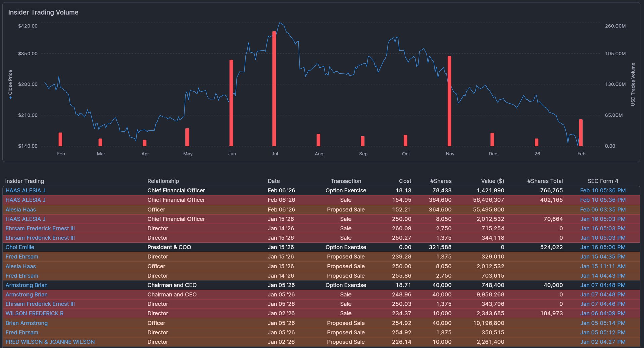This screenshot has width=644, height=348.
Task: Click President & COO relationship cell
Action: pyautogui.click(x=169, y=247)
